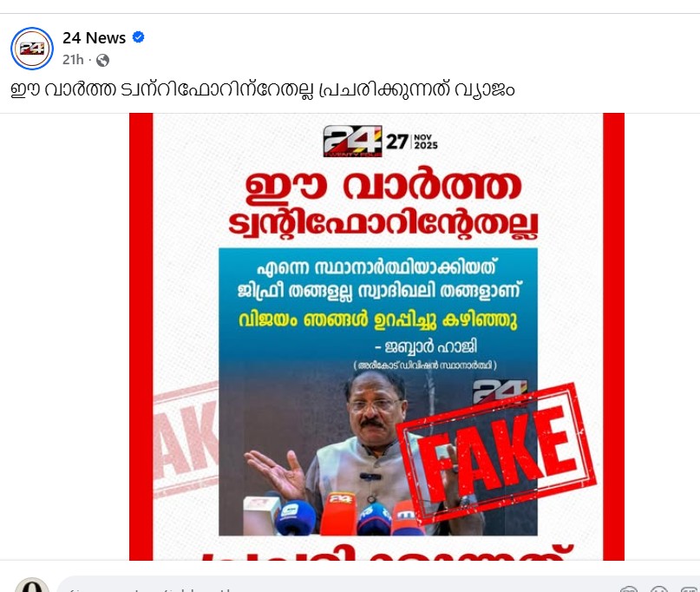Viewport: 700px width, 592px height.
Task: Click the blue inset quote card
Action: [x=377, y=391]
